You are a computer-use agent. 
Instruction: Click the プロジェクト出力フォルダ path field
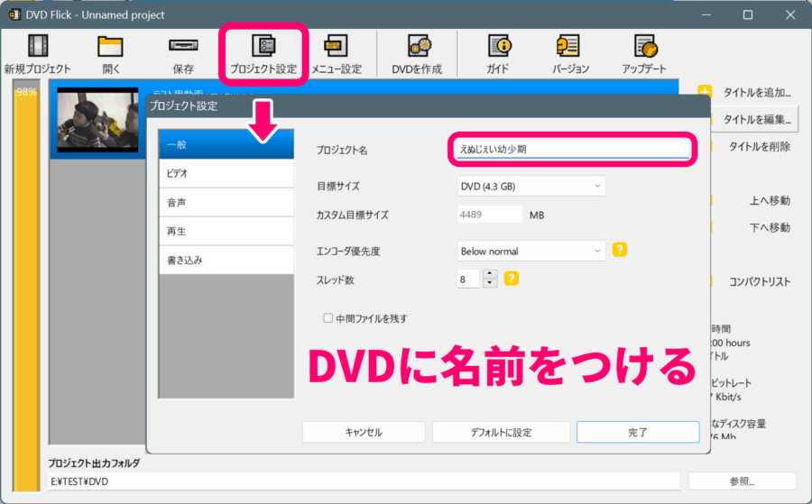(x=364, y=481)
